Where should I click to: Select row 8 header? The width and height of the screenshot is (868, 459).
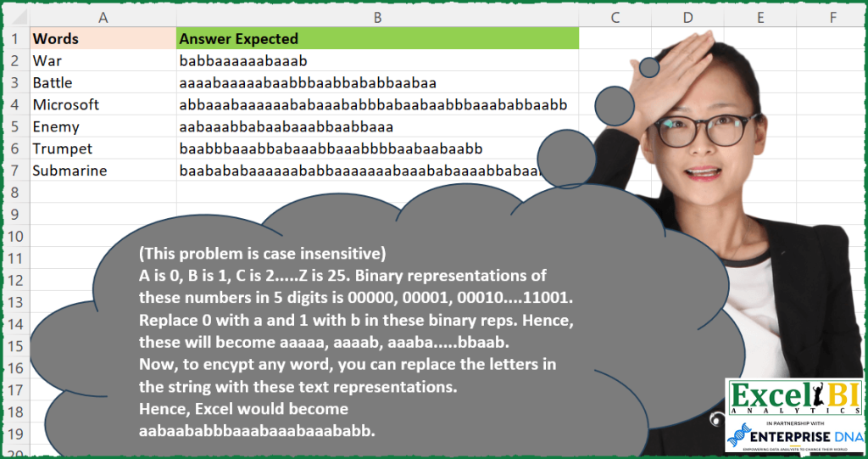click(14, 193)
